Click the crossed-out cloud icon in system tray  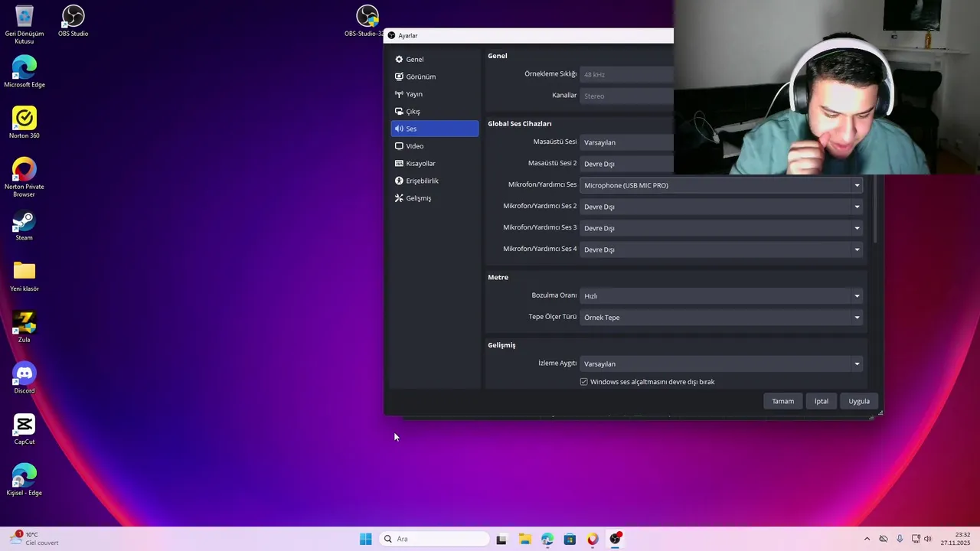pyautogui.click(x=884, y=539)
